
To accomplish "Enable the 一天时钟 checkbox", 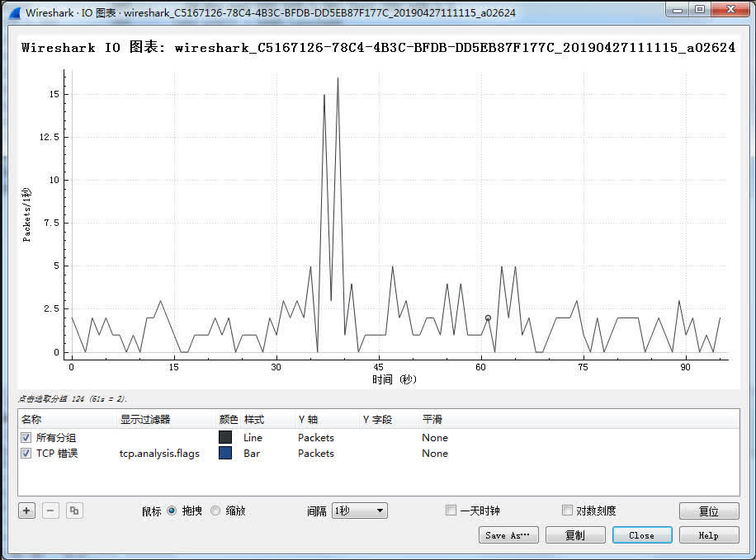I will pos(451,511).
